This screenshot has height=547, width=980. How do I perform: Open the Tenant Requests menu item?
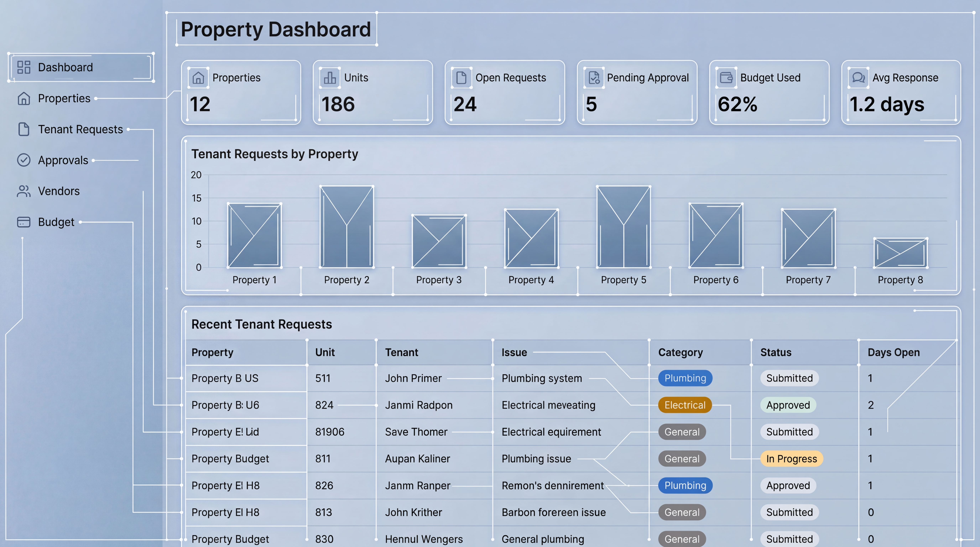tap(80, 129)
